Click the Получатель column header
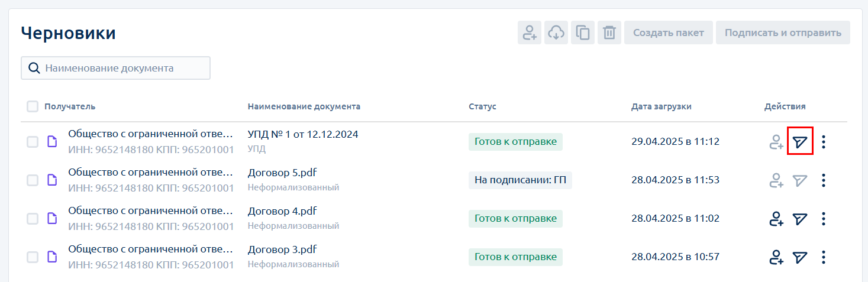The height and width of the screenshot is (282, 868). (x=70, y=106)
